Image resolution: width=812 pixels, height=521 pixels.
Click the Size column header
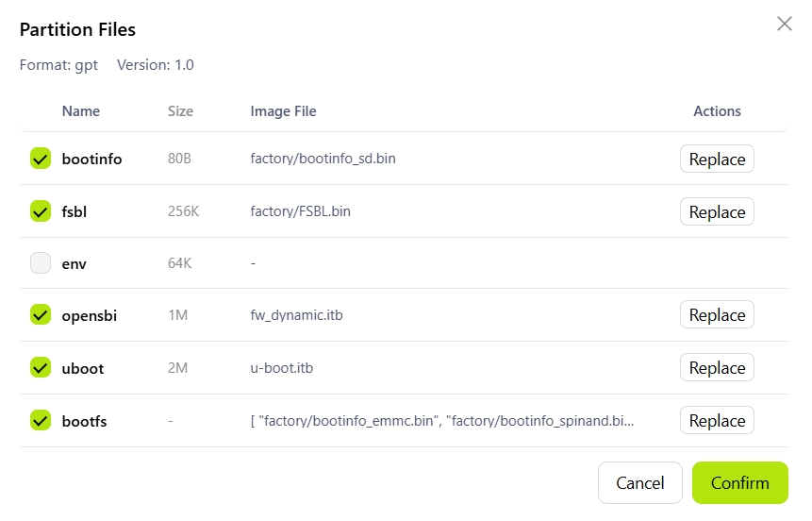tap(180, 111)
